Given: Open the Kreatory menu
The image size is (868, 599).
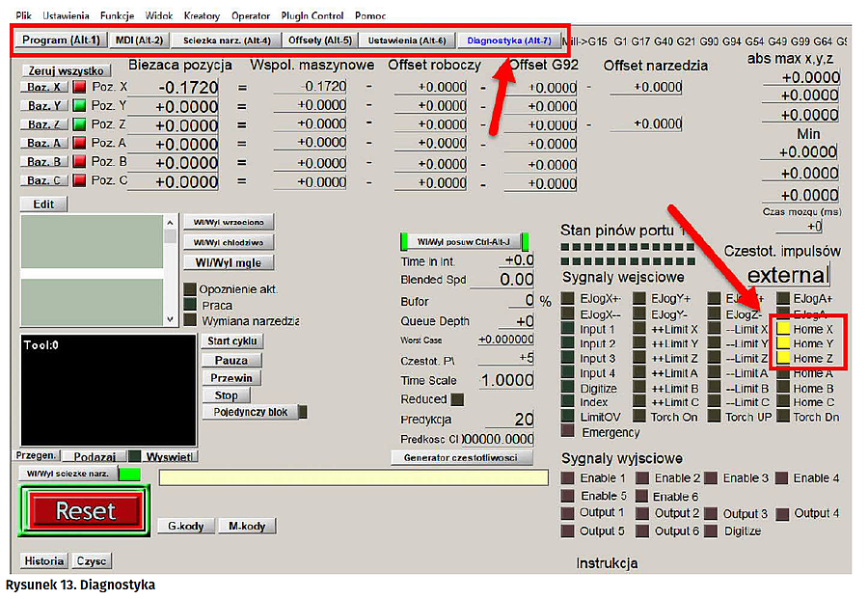Looking at the screenshot, I should (202, 15).
